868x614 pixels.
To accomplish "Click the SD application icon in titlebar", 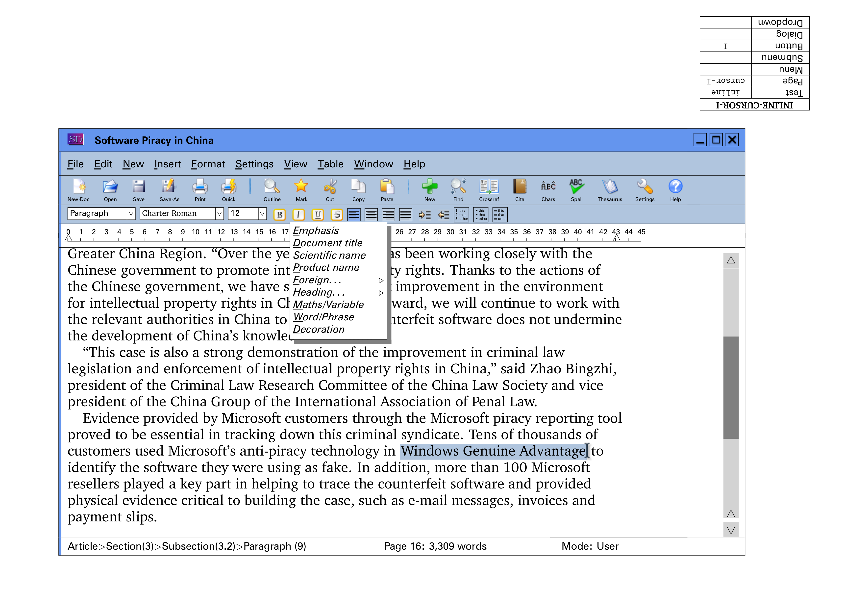I will (x=75, y=139).
